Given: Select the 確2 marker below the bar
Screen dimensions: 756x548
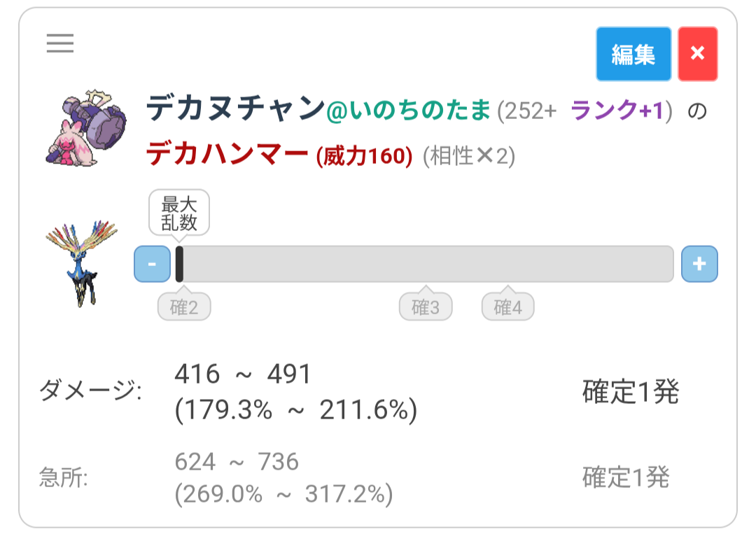Looking at the screenshot, I should tap(184, 307).
